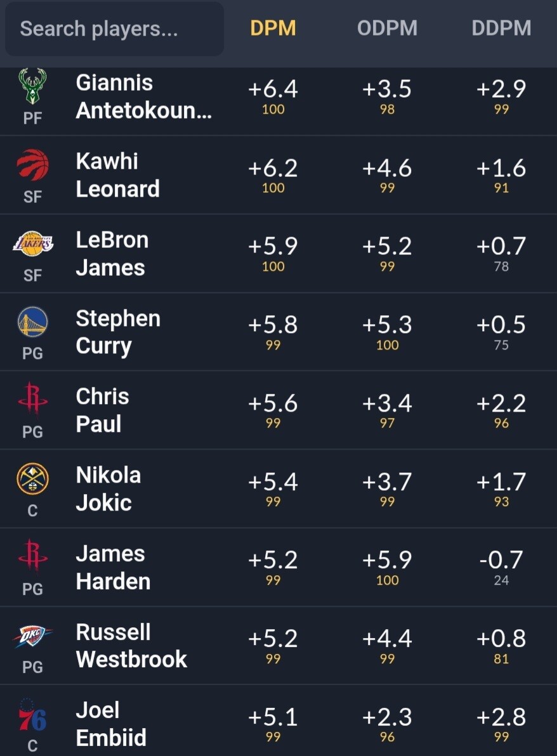Screen dimensions: 557x756
Task: Click the Rockets logo beside James Harden
Action: pos(33,556)
